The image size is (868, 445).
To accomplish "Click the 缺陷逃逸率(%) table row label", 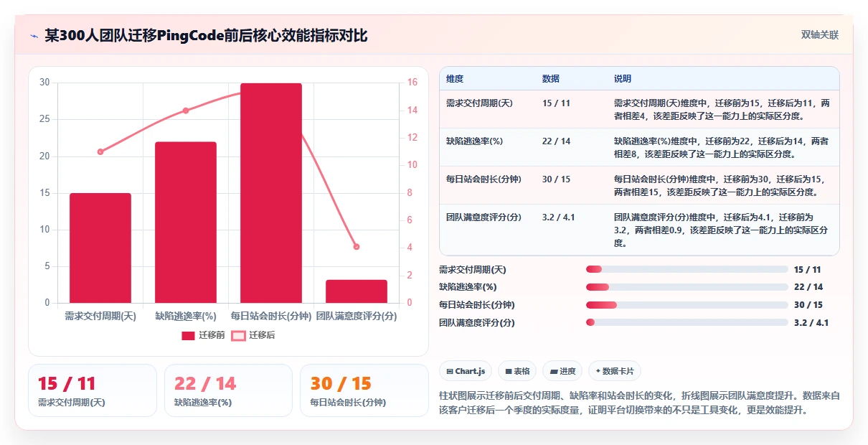I will [x=474, y=141].
